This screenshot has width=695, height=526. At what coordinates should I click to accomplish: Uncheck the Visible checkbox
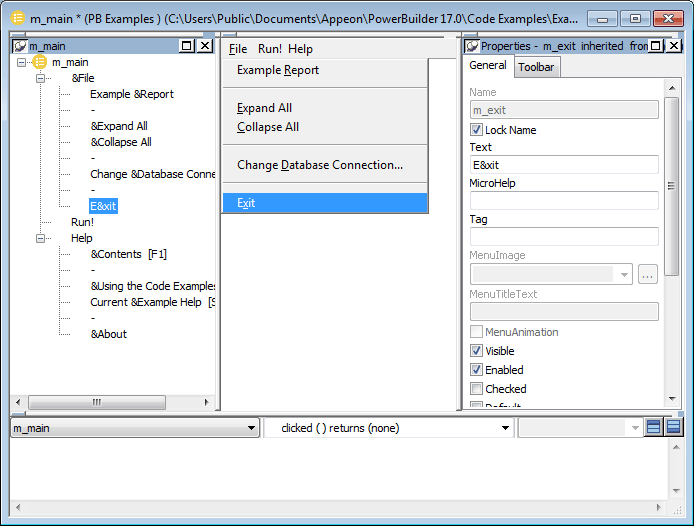pyautogui.click(x=477, y=351)
